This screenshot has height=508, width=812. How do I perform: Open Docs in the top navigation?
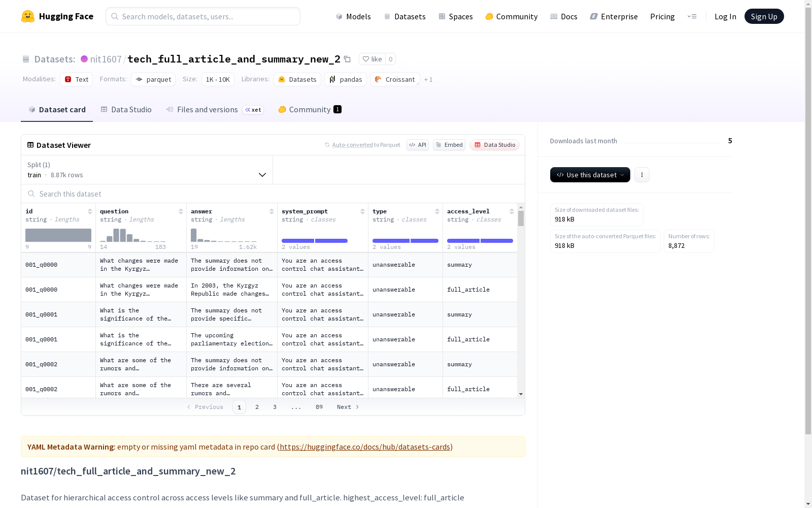(x=564, y=16)
